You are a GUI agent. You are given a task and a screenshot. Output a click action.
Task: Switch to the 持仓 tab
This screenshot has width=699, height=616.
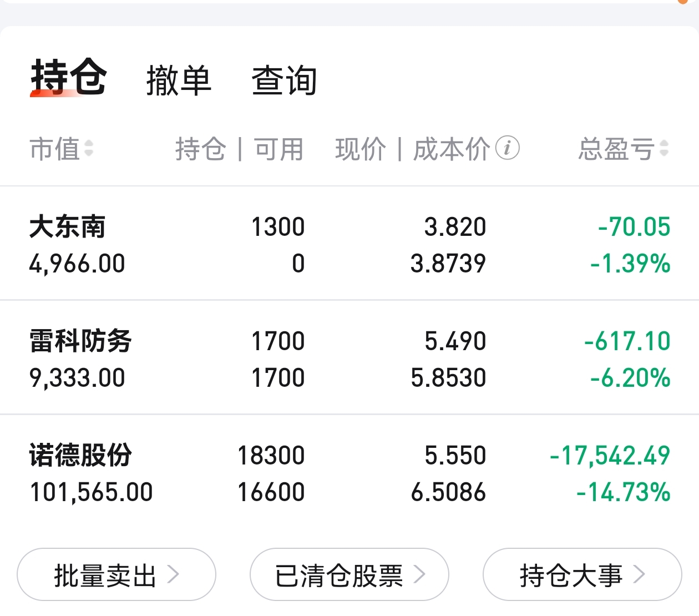tap(69, 78)
